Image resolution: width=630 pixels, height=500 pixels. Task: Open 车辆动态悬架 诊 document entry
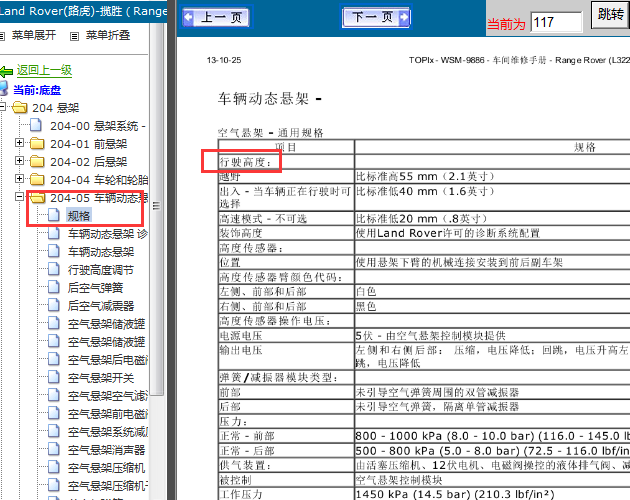(x=107, y=234)
